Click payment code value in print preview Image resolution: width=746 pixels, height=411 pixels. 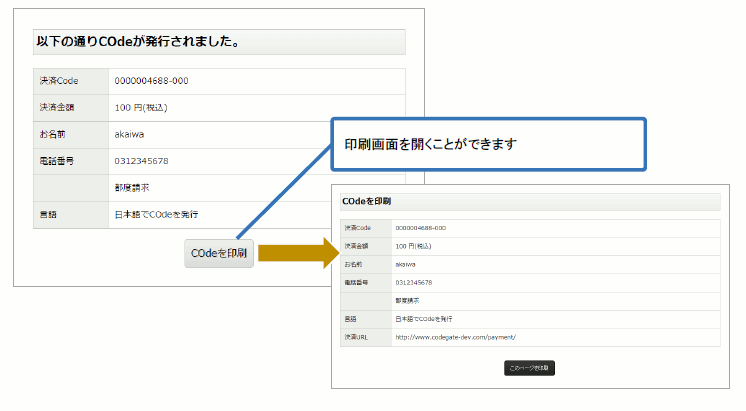pyautogui.click(x=420, y=228)
